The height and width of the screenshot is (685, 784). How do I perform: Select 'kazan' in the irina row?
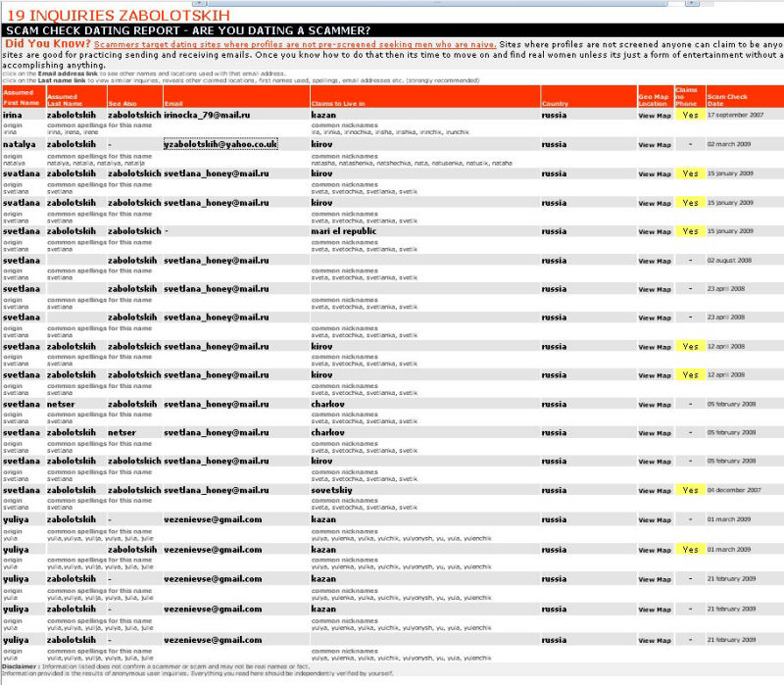(323, 115)
